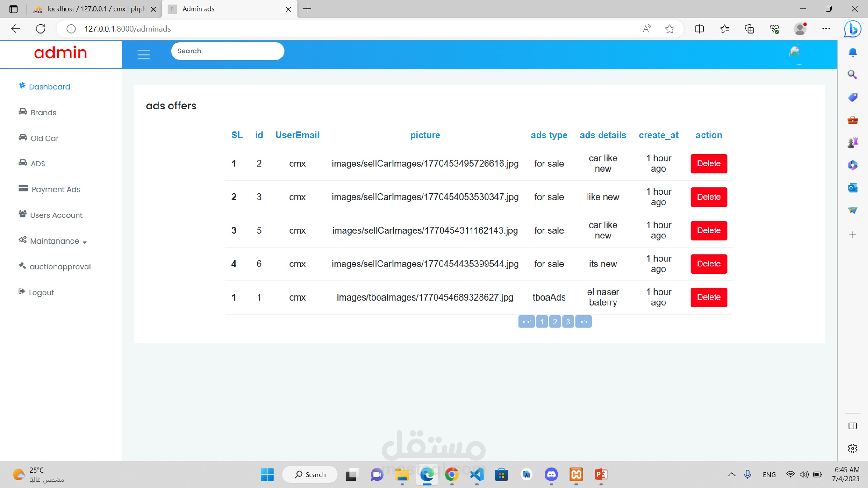Viewport: 868px width, 488px height.
Task: Click the Payment Ads card icon
Action: click(x=23, y=189)
